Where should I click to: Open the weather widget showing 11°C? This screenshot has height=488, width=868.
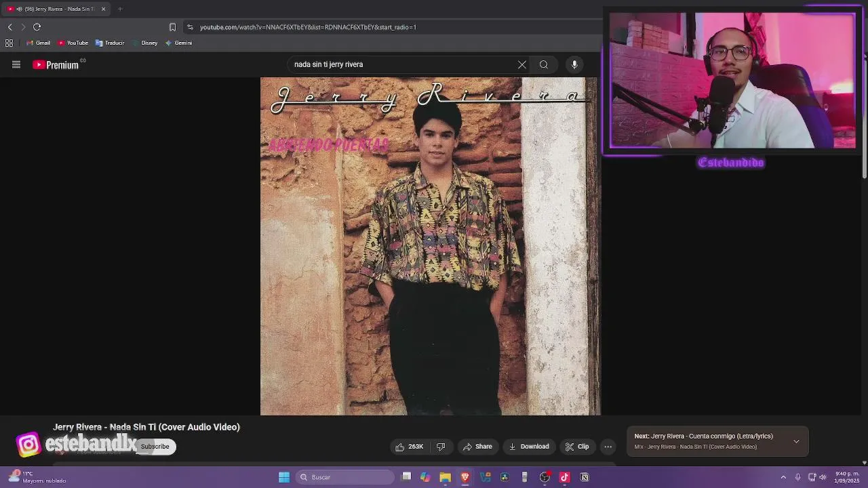pyautogui.click(x=37, y=477)
